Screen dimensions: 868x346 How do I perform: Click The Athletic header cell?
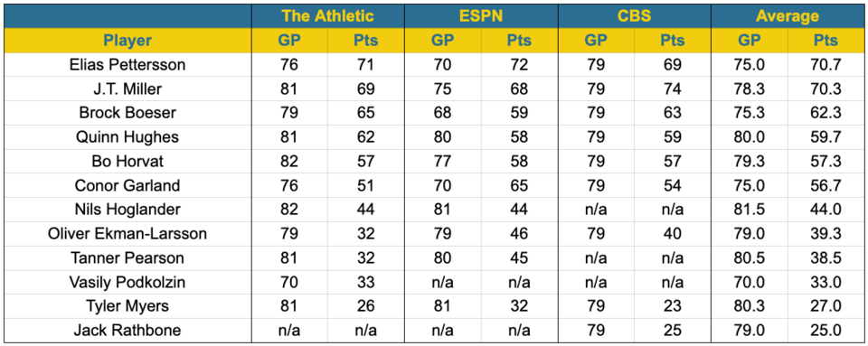(328, 16)
